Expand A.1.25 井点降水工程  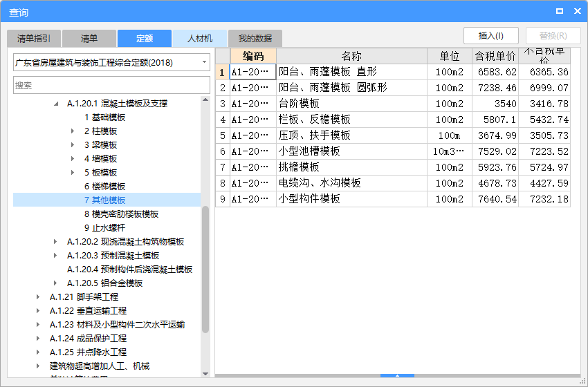click(x=38, y=352)
